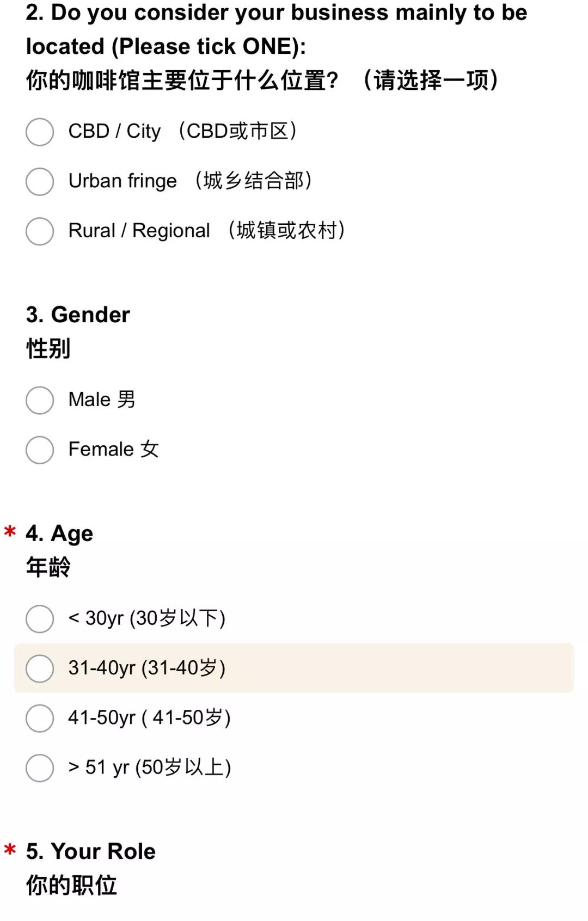This screenshot has height=921, width=588.
Task: Select the CBD / City radio button
Action: [40, 132]
